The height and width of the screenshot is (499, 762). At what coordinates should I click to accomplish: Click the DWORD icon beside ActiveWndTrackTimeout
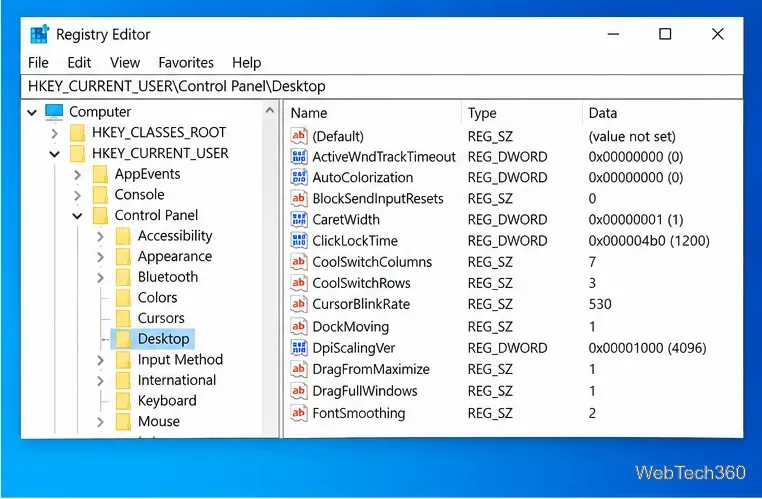click(299, 156)
